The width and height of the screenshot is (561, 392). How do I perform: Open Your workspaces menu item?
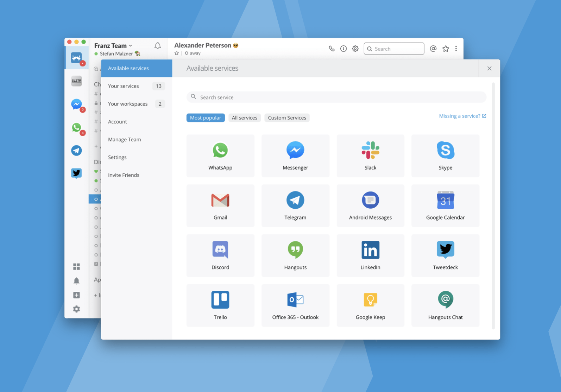point(137,104)
